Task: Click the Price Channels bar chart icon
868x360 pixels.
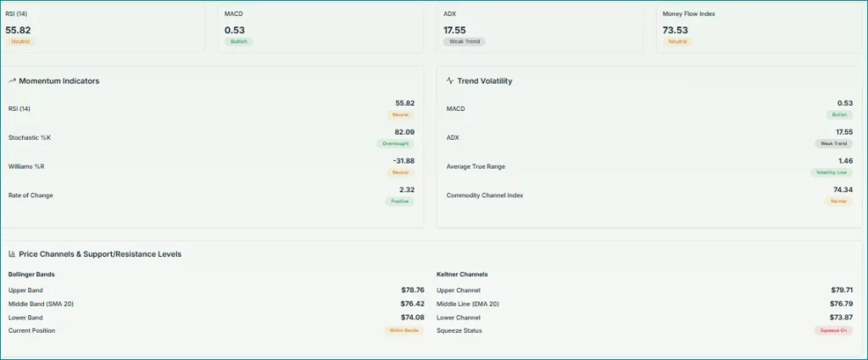Action: point(13,254)
